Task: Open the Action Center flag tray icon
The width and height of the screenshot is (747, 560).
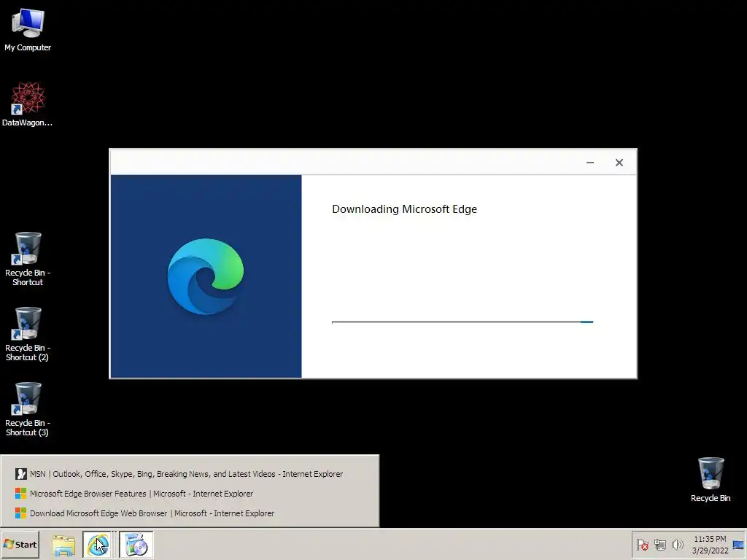Action: pos(642,545)
